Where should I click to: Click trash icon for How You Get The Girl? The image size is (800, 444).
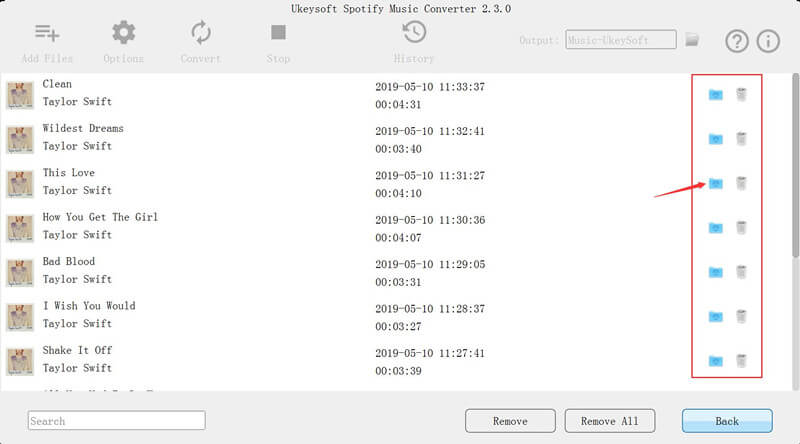point(741,228)
